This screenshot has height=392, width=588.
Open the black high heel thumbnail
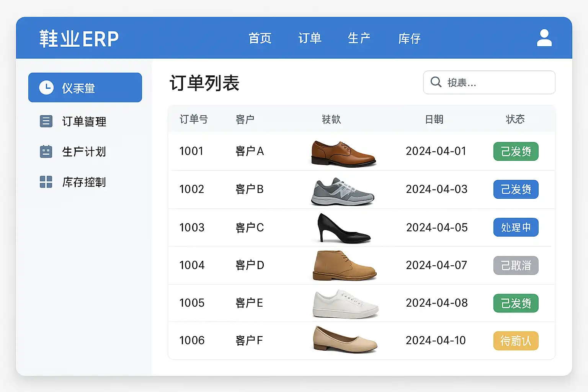344,228
